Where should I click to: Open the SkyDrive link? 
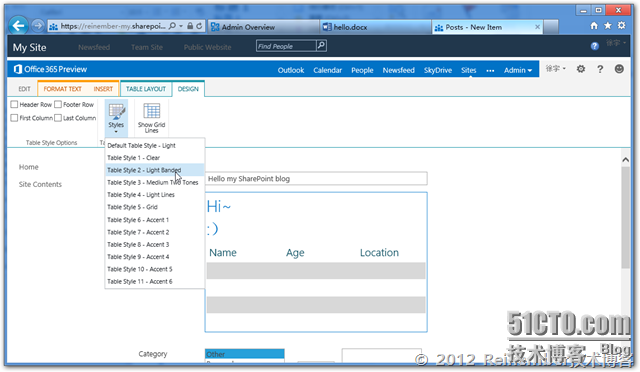[x=438, y=70]
